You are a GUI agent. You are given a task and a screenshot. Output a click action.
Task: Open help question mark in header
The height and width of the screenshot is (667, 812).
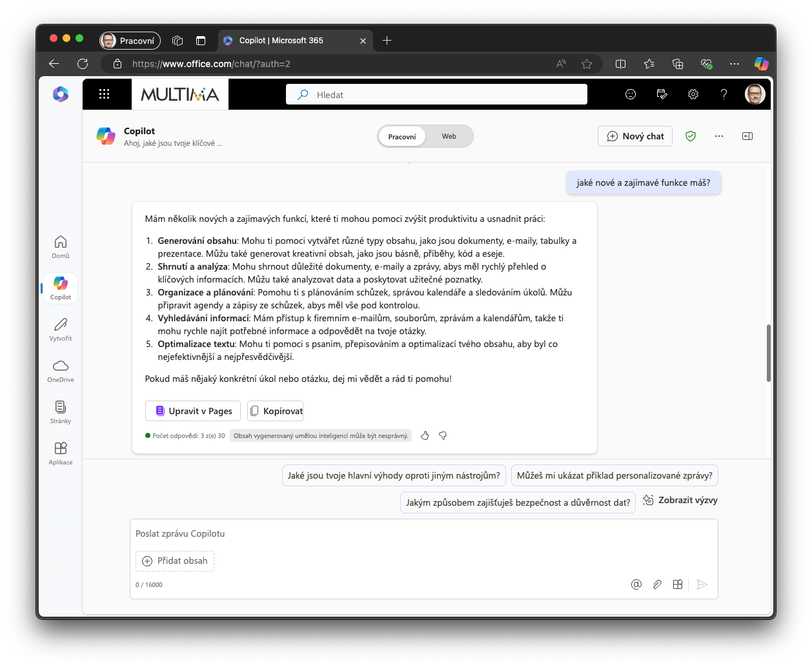pyautogui.click(x=724, y=94)
